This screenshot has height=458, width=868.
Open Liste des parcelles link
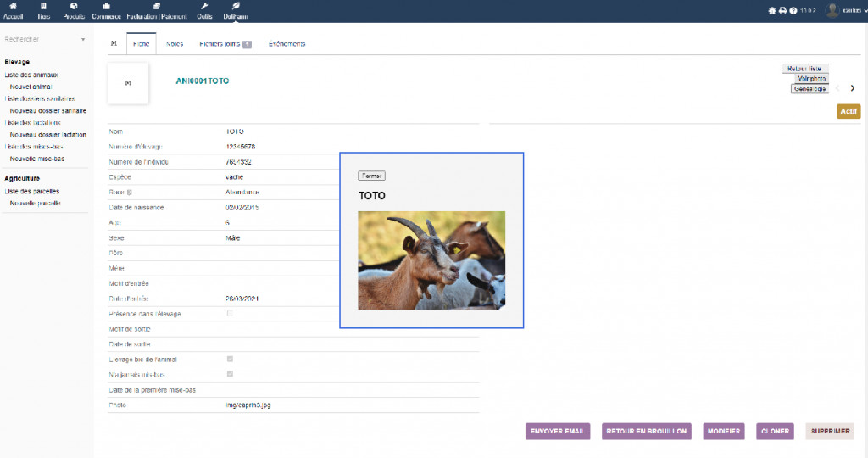click(32, 191)
